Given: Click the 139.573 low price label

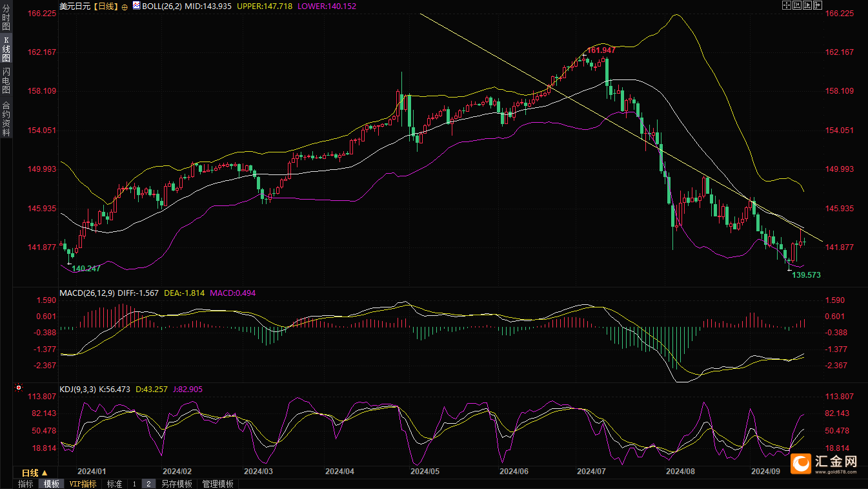Looking at the screenshot, I should [807, 275].
